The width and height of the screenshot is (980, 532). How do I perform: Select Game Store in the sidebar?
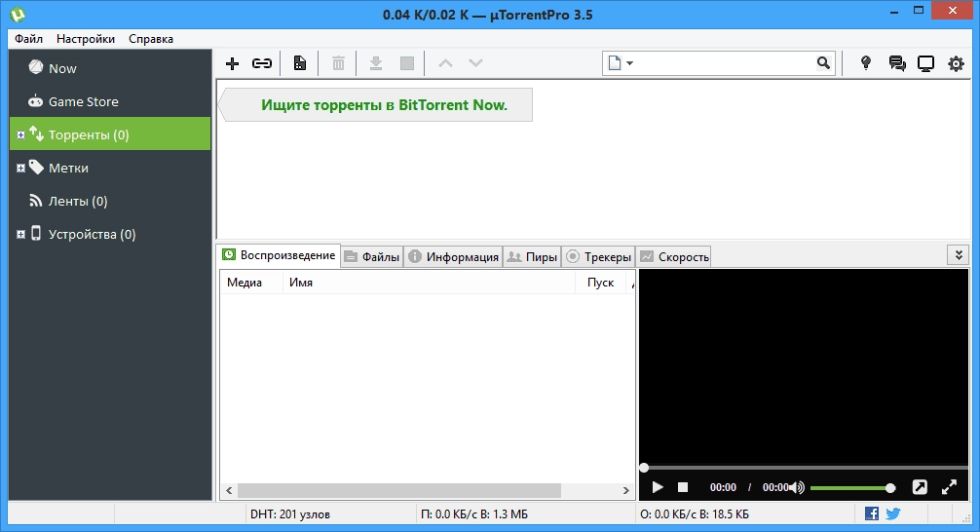[x=110, y=101]
